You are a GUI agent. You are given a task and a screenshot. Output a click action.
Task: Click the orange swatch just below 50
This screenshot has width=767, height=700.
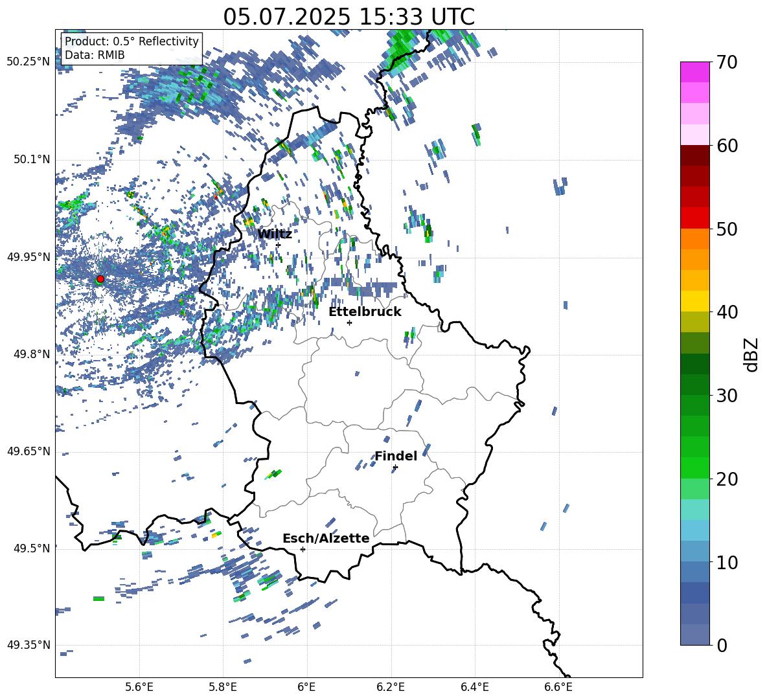coord(694,239)
